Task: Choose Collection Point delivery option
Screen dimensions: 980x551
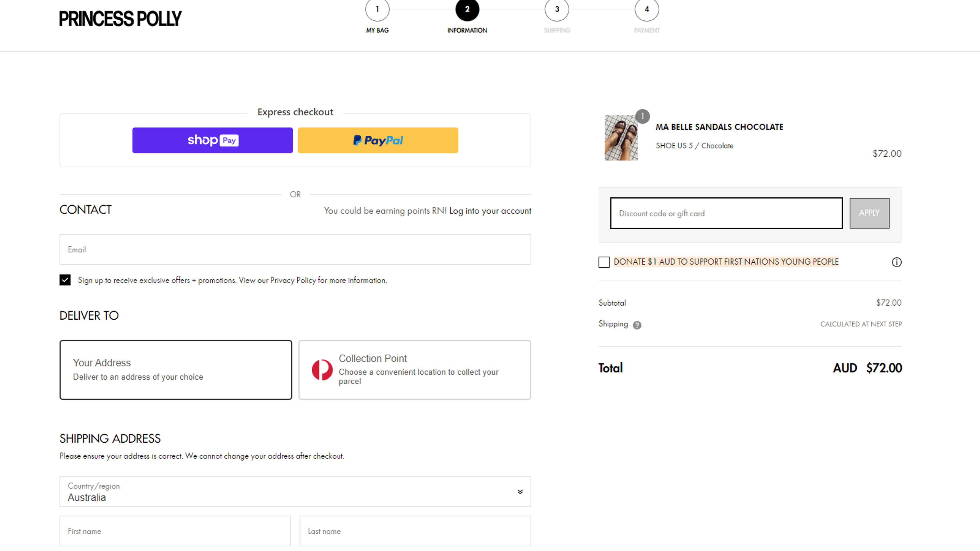Action: click(x=414, y=370)
